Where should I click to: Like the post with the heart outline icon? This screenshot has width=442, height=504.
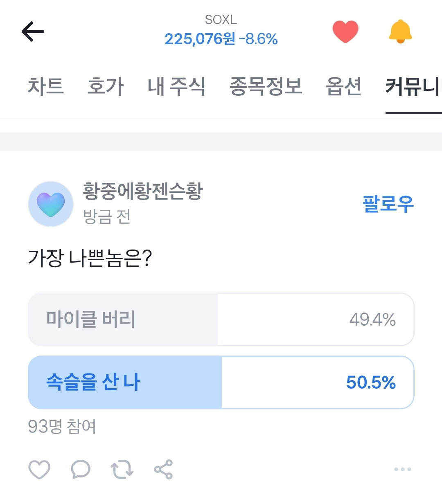[39, 469]
